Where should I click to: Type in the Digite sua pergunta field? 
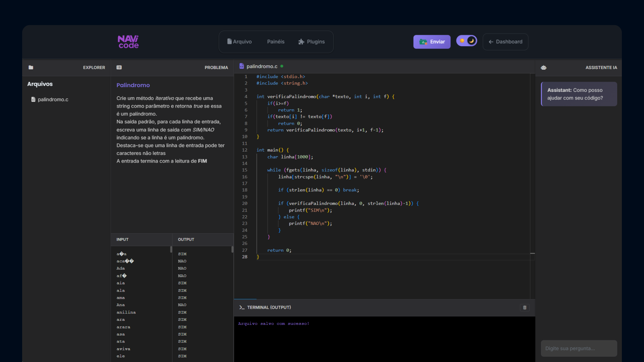[578, 348]
